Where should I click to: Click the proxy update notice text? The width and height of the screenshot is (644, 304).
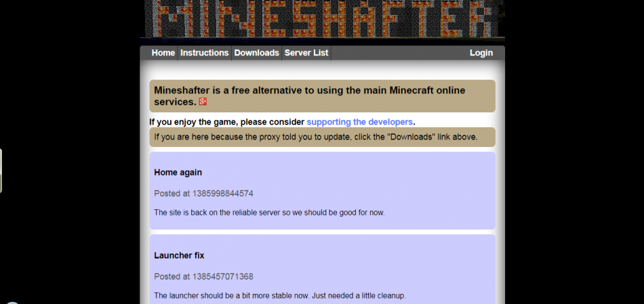316,137
